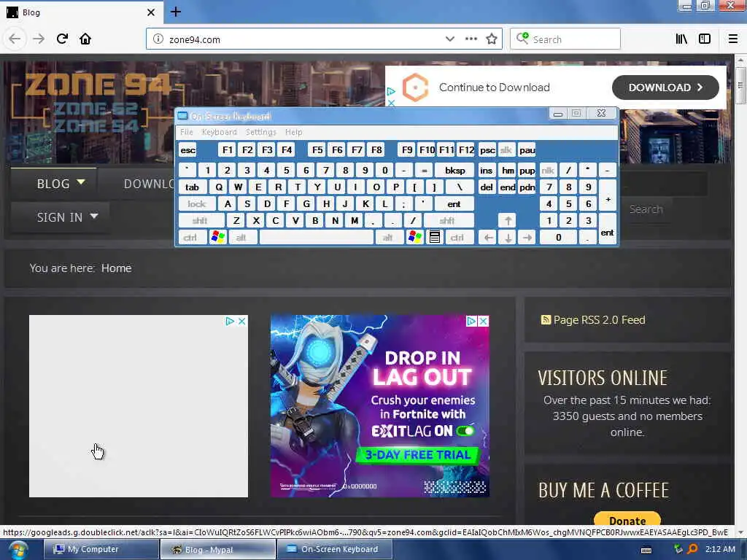Open the address bar history dropdown arrow
The height and width of the screenshot is (560, 747).
[x=449, y=39]
